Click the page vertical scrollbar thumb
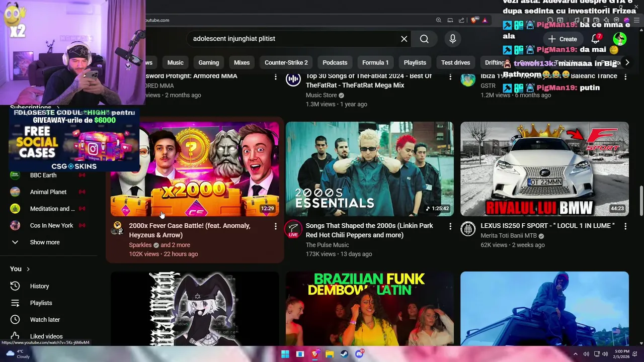Screen dimensions: 644x362 [641, 201]
